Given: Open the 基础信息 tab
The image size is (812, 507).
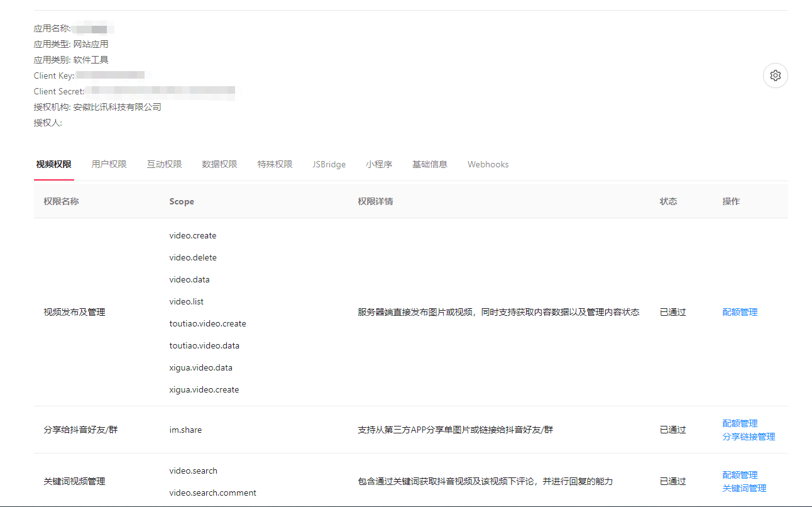Looking at the screenshot, I should point(430,164).
